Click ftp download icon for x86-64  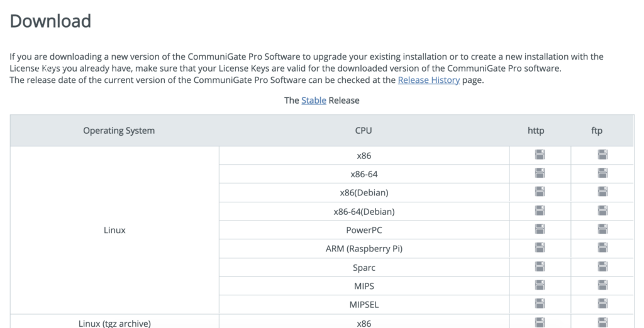pyautogui.click(x=602, y=173)
